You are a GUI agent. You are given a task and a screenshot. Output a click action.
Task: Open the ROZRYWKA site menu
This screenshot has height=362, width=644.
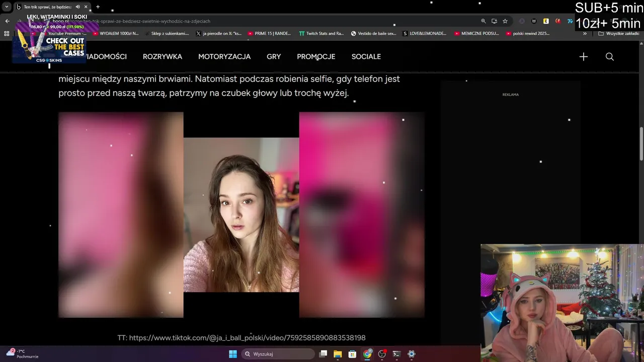click(x=163, y=57)
